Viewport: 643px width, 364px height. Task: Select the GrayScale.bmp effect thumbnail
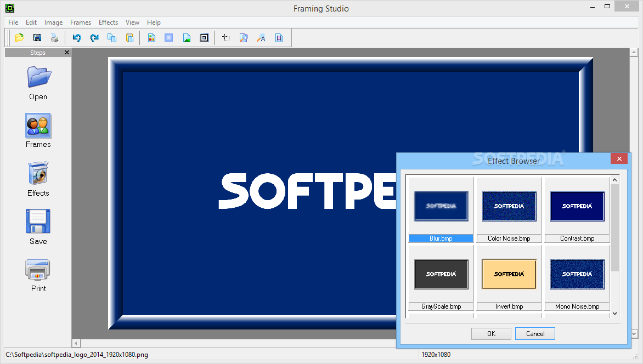pos(441,274)
